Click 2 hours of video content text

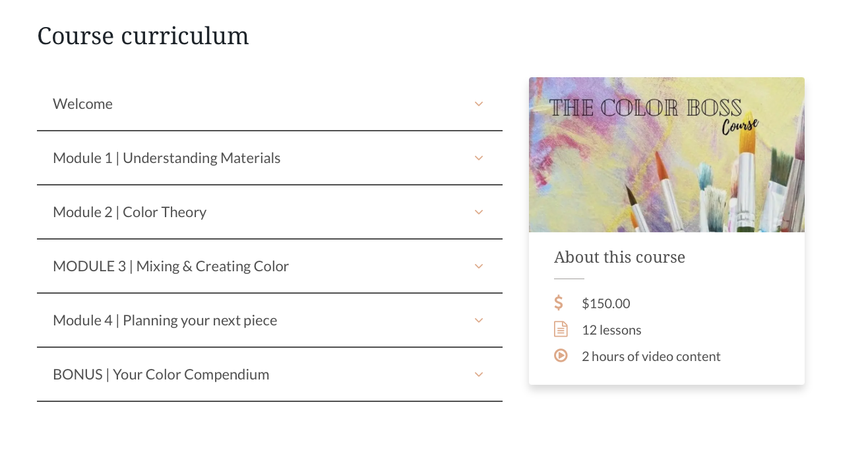click(x=651, y=356)
